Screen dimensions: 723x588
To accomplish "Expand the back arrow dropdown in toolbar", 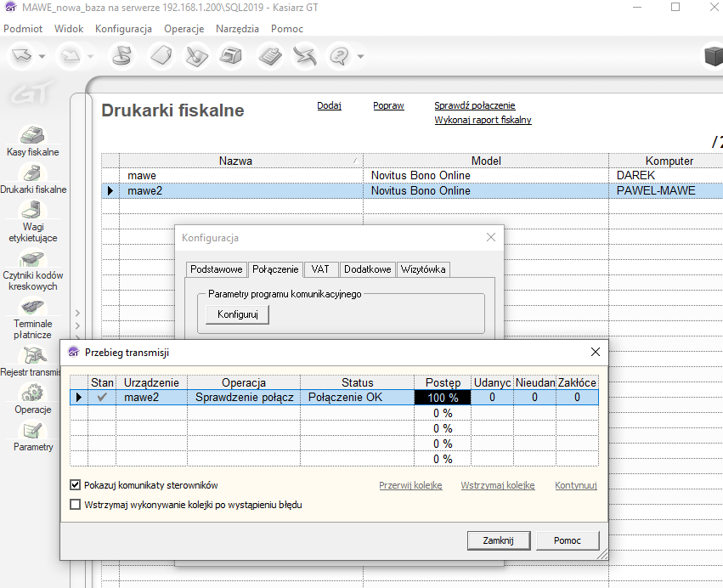I will [42, 57].
